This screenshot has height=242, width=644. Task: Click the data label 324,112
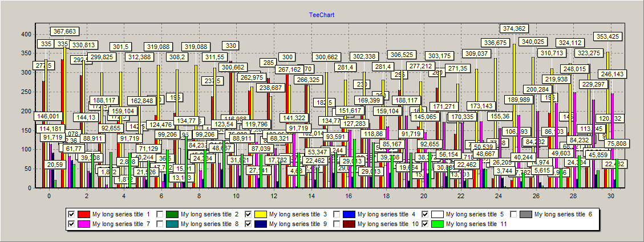(570, 43)
